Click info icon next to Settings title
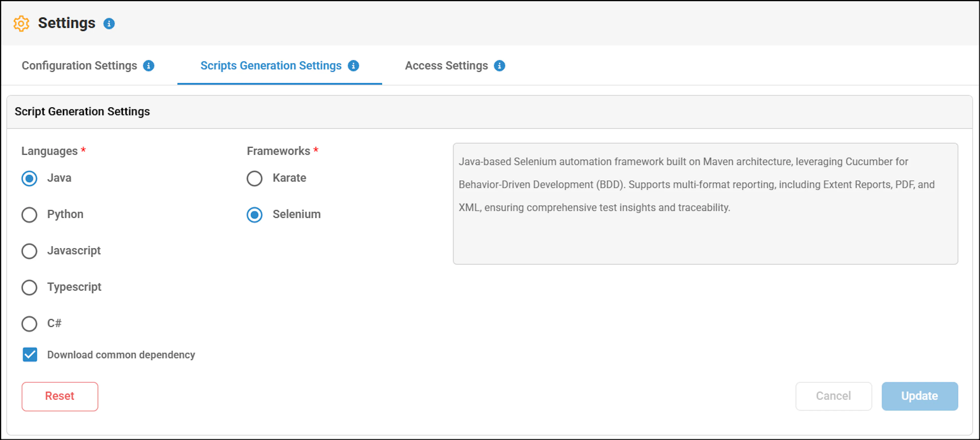 coord(109,23)
